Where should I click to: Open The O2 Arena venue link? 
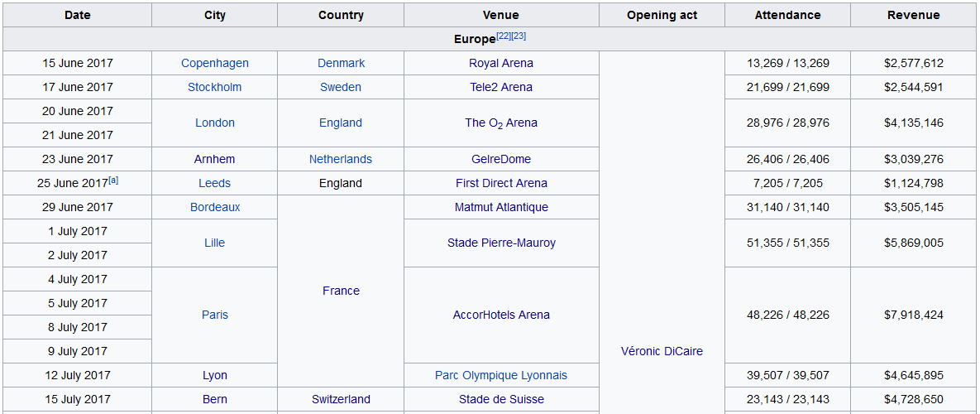coord(501,123)
